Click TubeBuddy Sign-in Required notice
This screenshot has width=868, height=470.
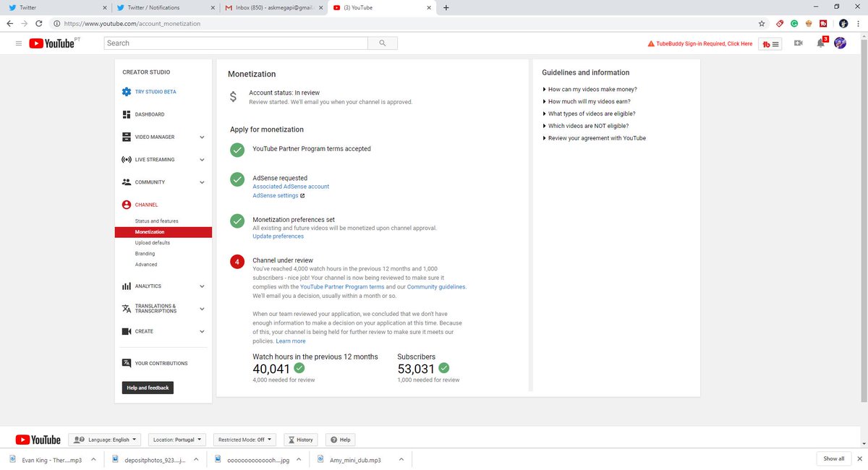700,44
